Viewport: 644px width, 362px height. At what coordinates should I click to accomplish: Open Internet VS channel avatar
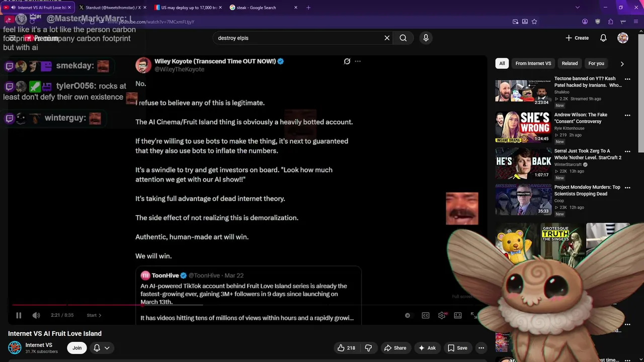(15, 348)
